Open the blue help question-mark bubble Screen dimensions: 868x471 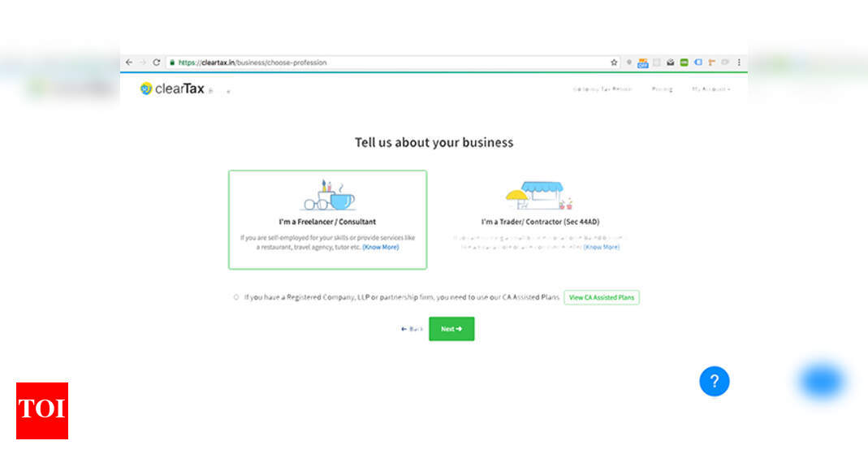(x=715, y=381)
